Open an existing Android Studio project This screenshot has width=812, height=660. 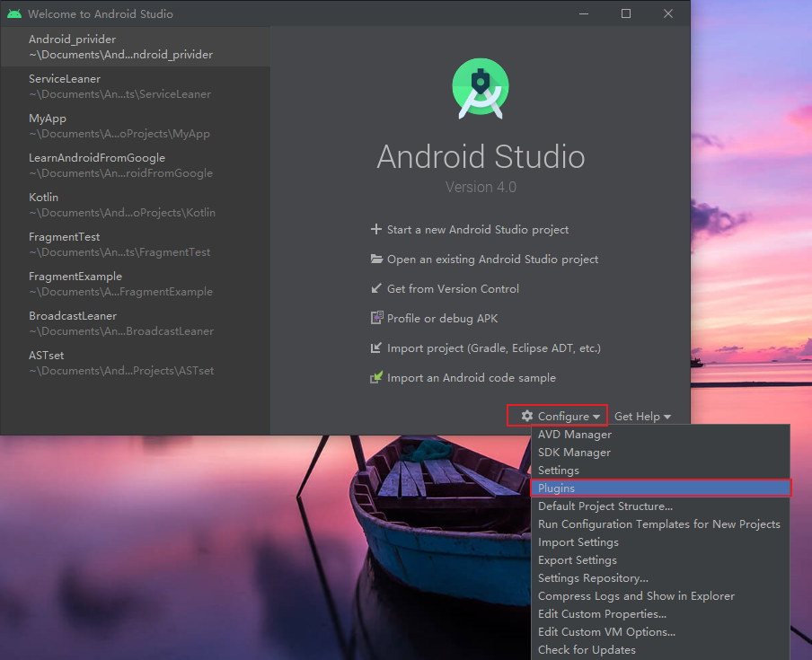pyautogui.click(x=484, y=259)
